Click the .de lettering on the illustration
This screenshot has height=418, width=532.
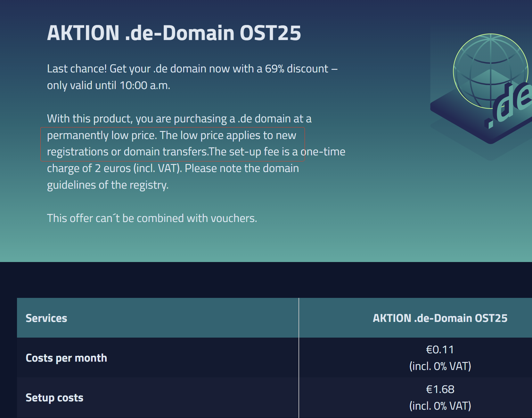point(509,104)
